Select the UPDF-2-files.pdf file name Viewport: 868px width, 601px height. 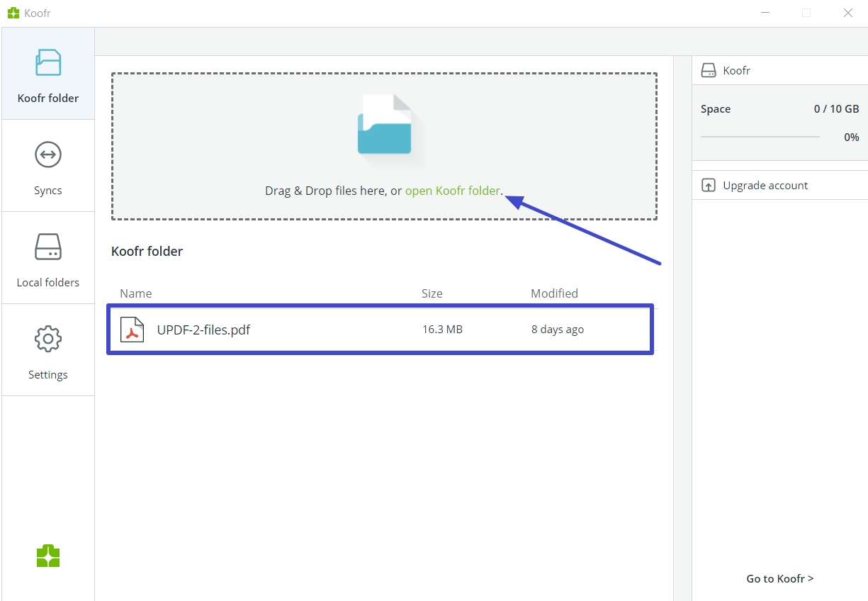[x=203, y=330]
